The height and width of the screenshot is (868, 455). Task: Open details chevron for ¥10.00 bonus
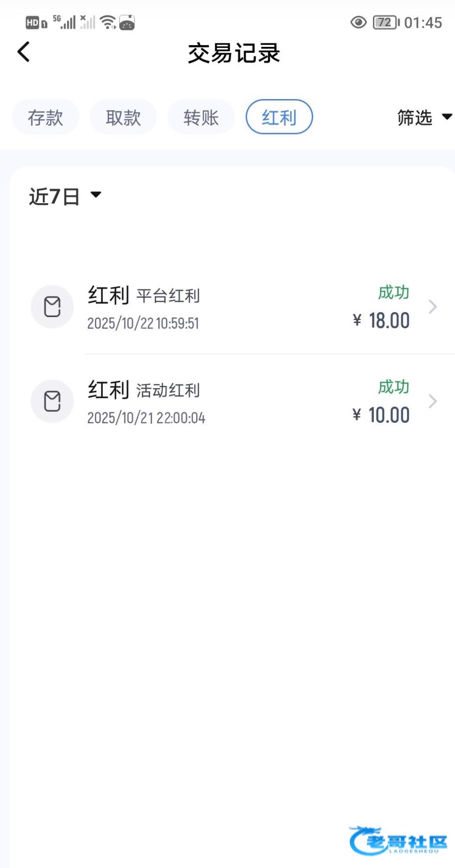point(432,401)
